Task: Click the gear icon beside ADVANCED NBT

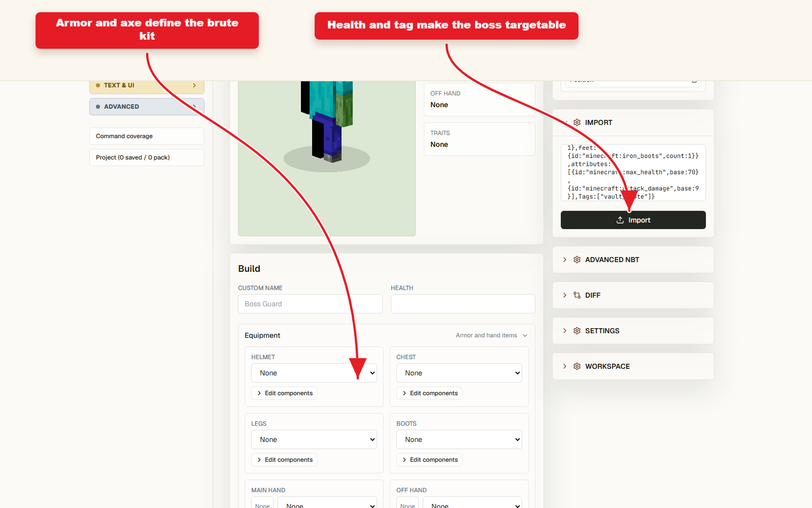Action: [x=577, y=260]
